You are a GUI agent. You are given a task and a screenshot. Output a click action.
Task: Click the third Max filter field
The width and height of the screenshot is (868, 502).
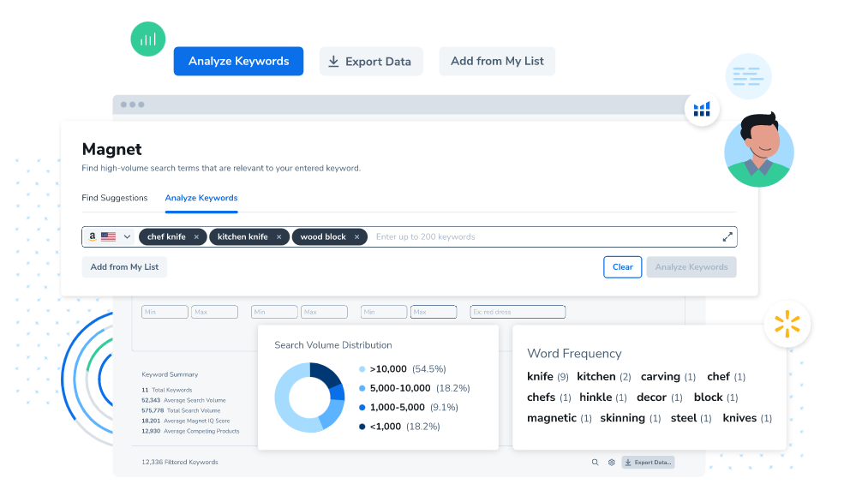[x=434, y=312]
